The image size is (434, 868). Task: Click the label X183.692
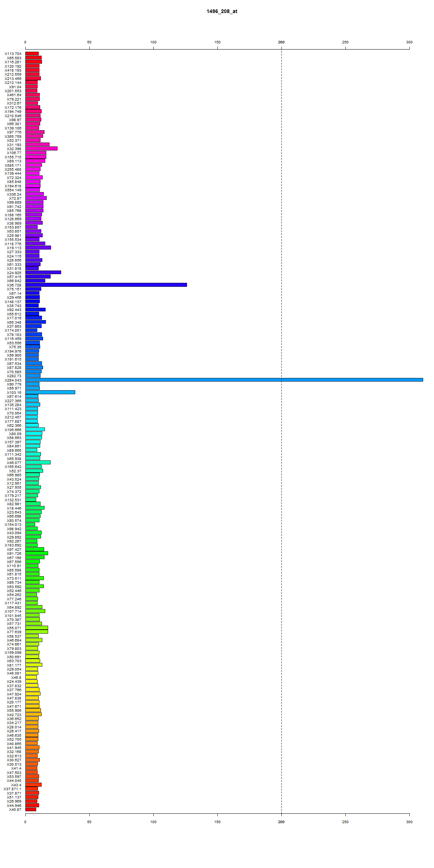point(13,545)
